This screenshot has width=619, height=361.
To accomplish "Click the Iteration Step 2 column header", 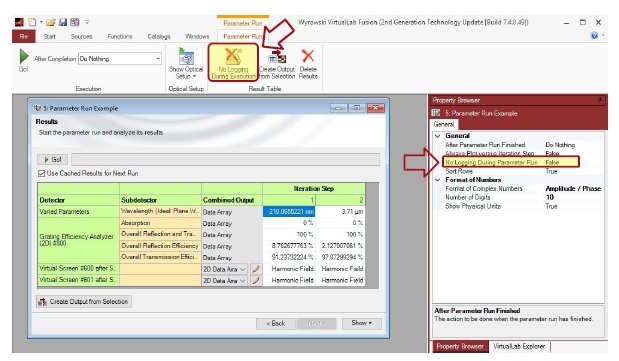I will click(340, 200).
